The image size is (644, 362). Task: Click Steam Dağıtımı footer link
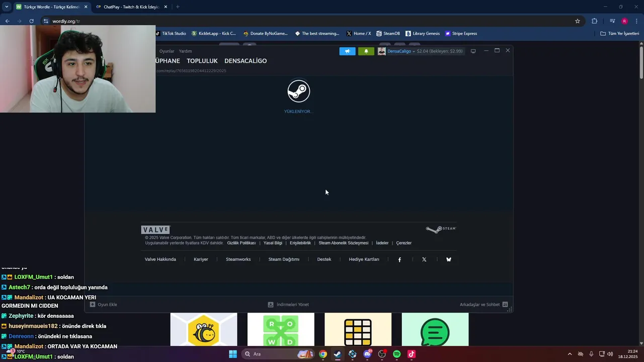click(284, 259)
